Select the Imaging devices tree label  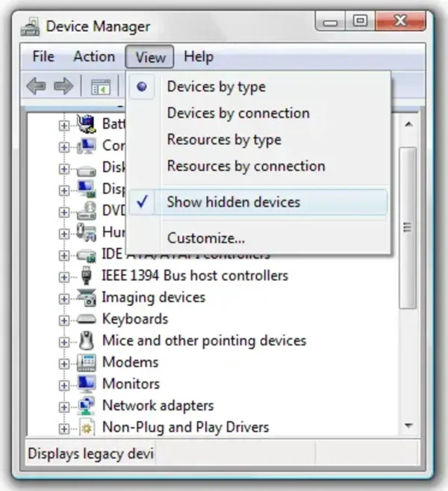point(154,297)
